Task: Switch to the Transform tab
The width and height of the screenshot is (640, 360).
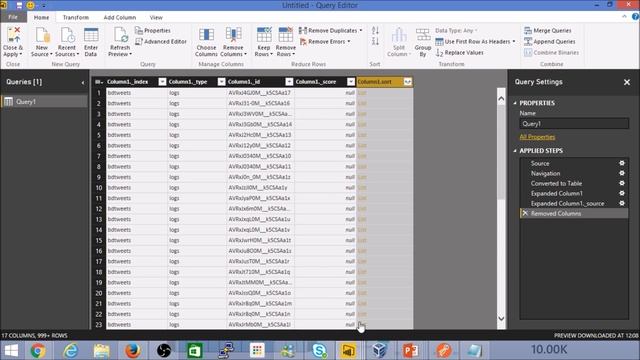Action: tap(76, 18)
